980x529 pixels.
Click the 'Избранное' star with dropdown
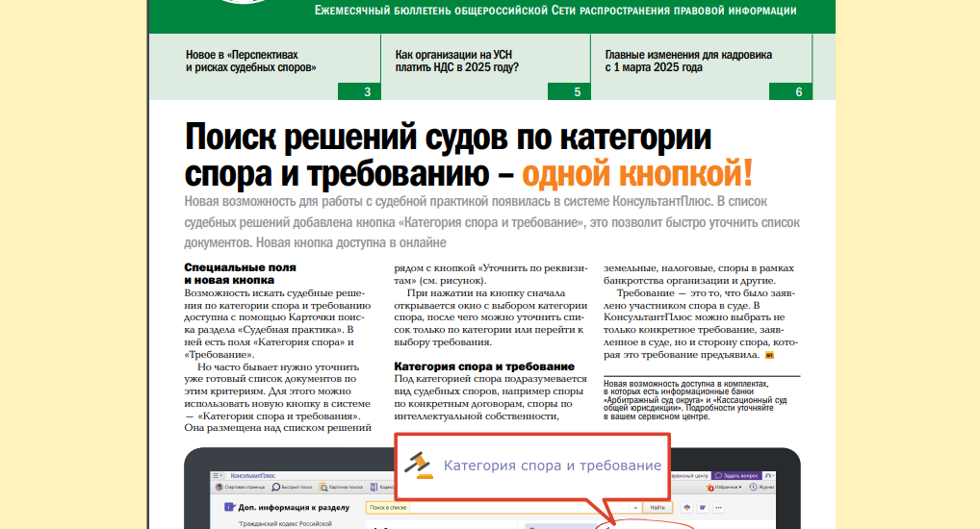tap(723, 487)
